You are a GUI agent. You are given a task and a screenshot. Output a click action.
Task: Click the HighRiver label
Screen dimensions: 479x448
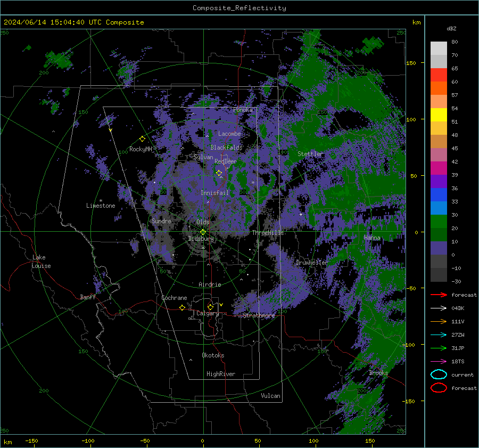point(221,374)
